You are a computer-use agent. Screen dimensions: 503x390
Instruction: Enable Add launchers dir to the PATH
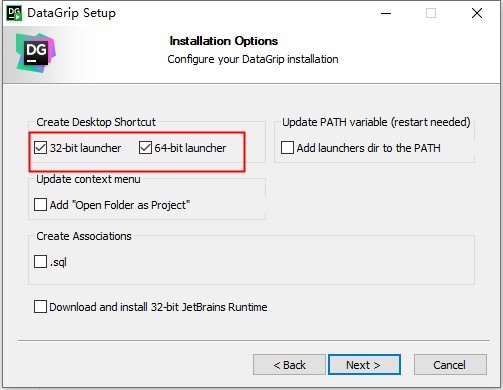coord(287,147)
